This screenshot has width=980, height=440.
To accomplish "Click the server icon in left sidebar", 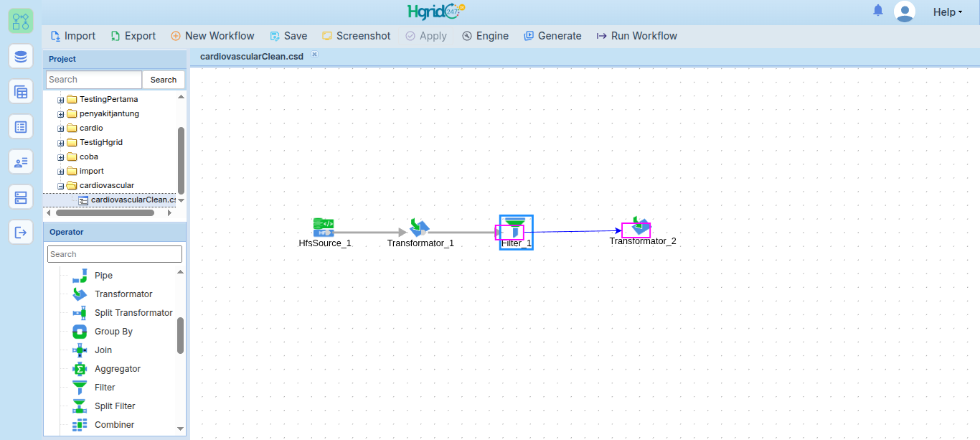I will (21, 197).
